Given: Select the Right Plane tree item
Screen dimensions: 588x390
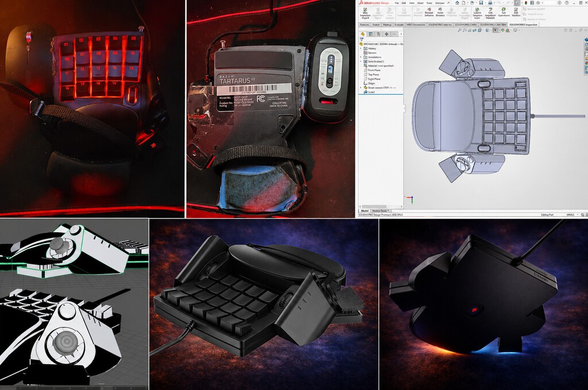Looking at the screenshot, I should 372,79.
